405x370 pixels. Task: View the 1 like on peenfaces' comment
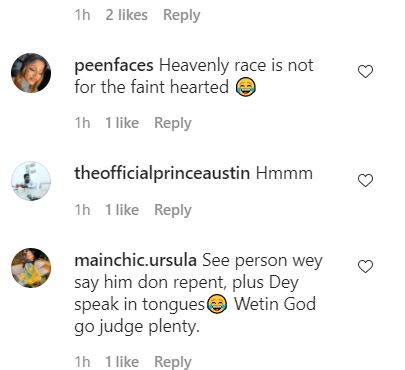coord(122,123)
